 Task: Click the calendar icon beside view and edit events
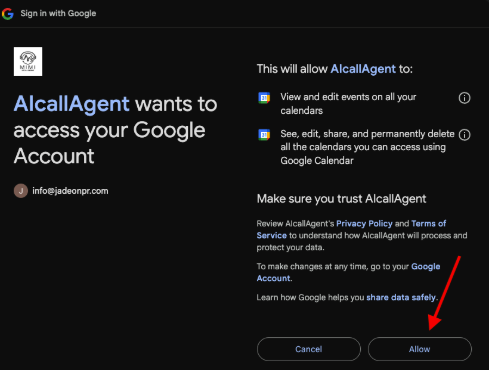click(x=264, y=98)
